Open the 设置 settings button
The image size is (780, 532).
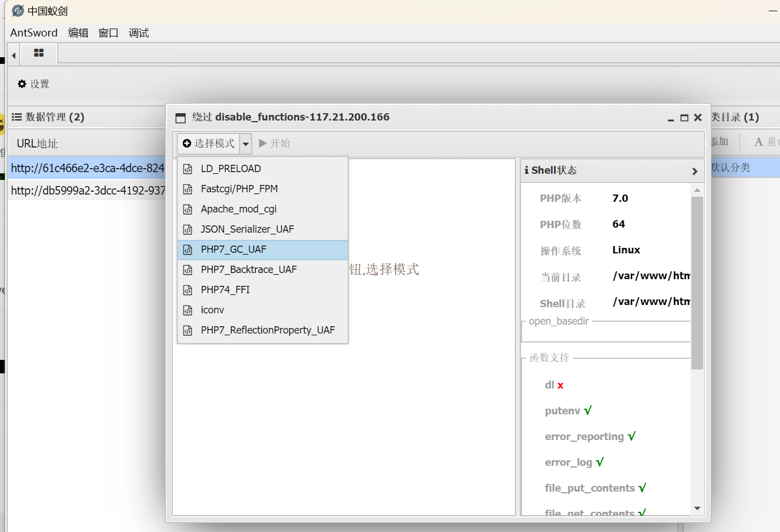click(34, 84)
